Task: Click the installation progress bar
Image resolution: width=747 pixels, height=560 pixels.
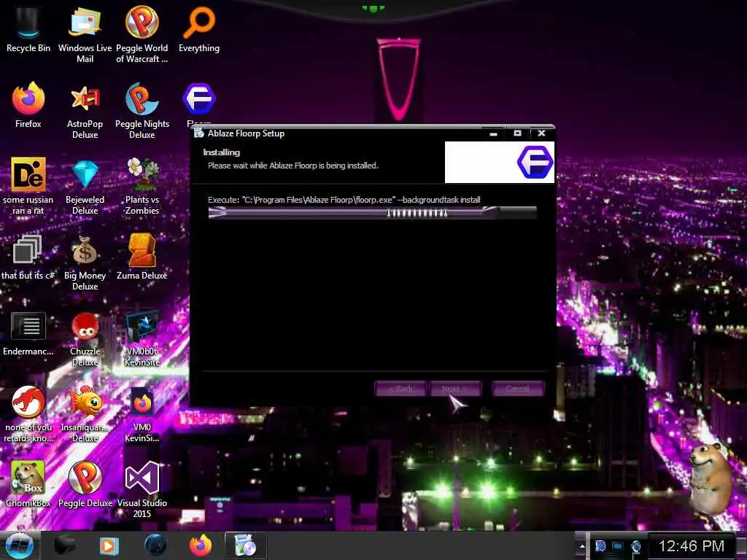Action: click(x=373, y=213)
